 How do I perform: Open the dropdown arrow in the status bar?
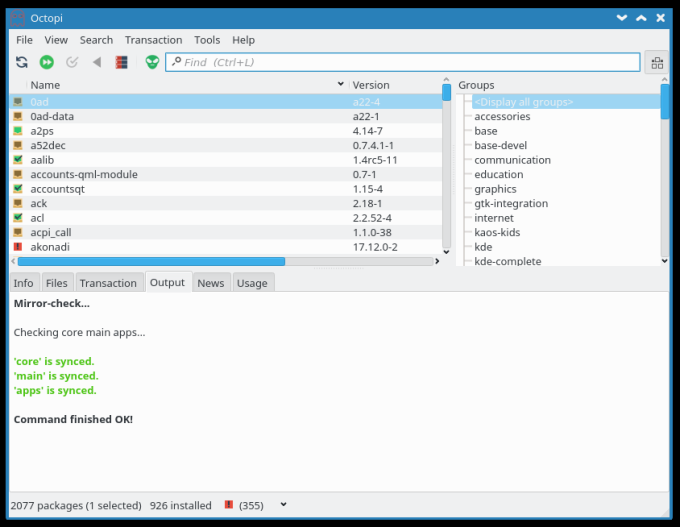tap(283, 505)
